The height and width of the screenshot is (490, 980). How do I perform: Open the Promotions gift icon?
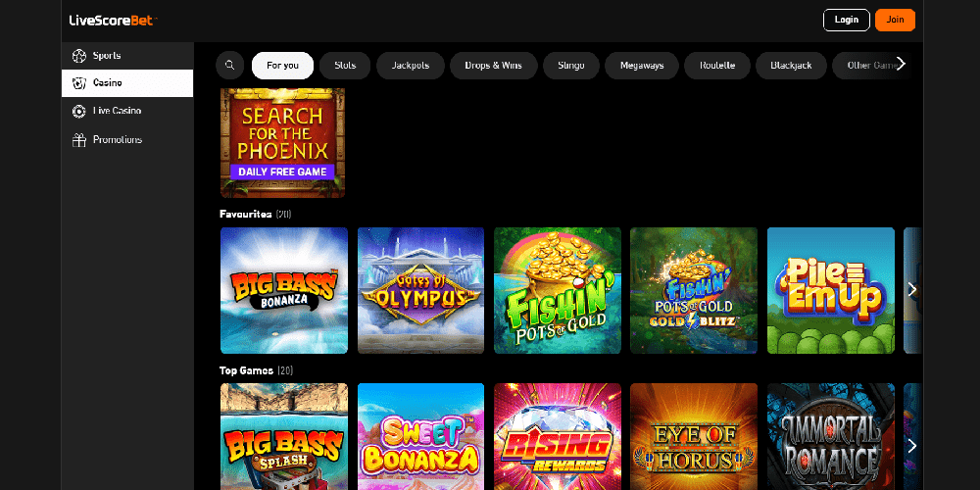[x=78, y=140]
